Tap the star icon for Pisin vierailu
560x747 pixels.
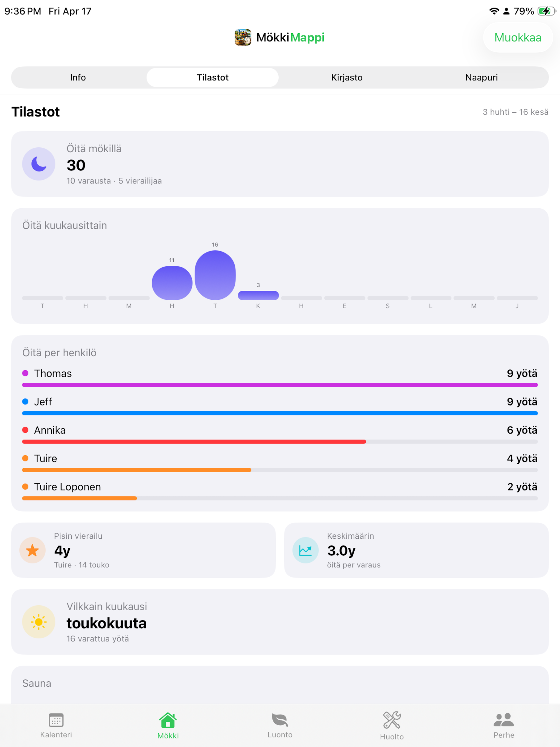point(33,550)
